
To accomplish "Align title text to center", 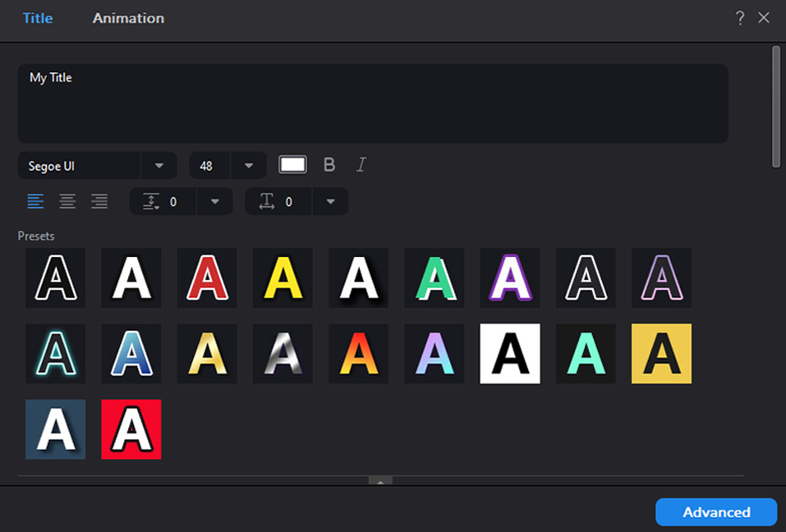I will tap(67, 201).
